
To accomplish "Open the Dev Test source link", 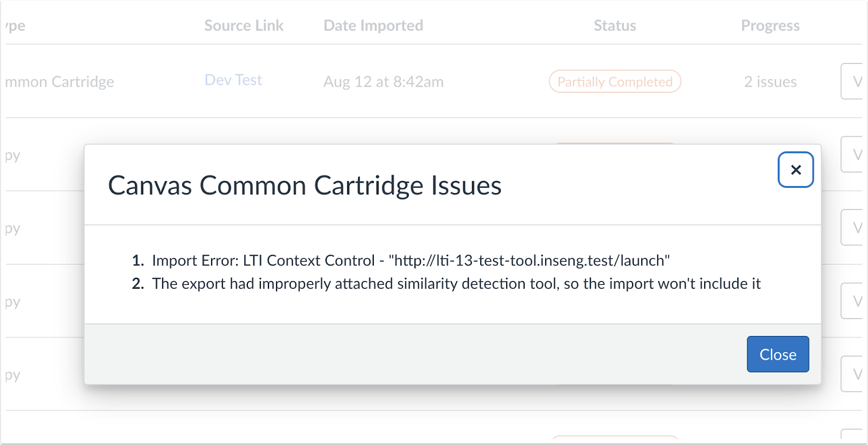I will (x=233, y=80).
